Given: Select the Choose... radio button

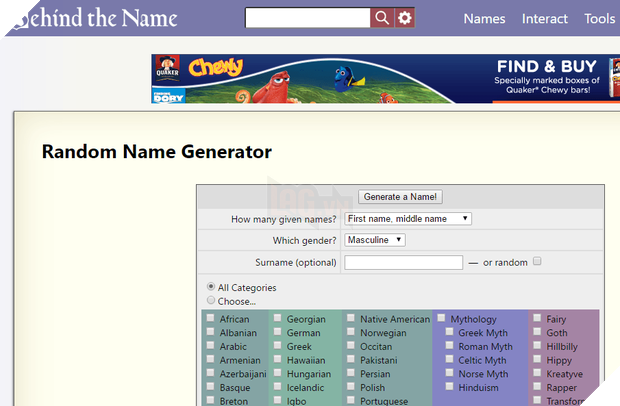Looking at the screenshot, I should pyautogui.click(x=210, y=300).
